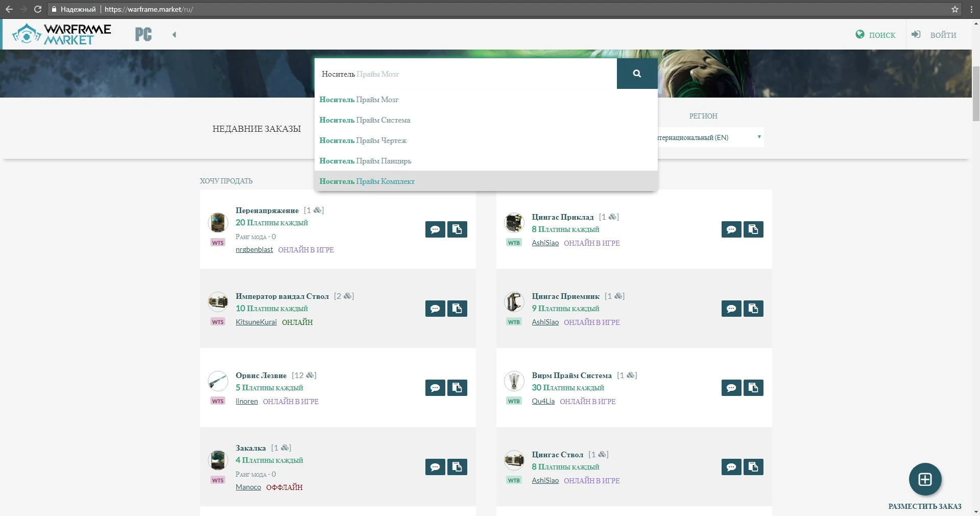
Task: Open chat for Цингас Приклад order
Action: [731, 229]
